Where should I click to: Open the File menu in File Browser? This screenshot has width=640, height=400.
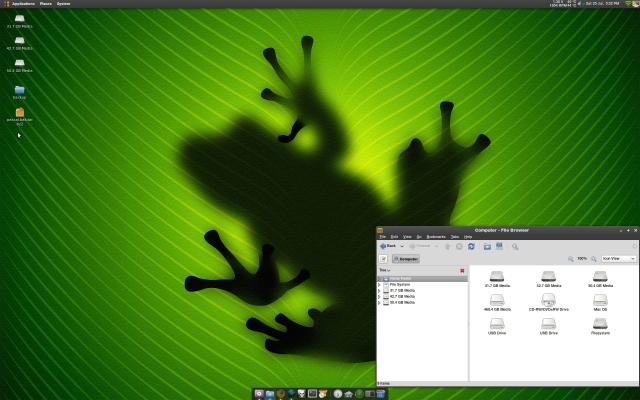tap(382, 237)
